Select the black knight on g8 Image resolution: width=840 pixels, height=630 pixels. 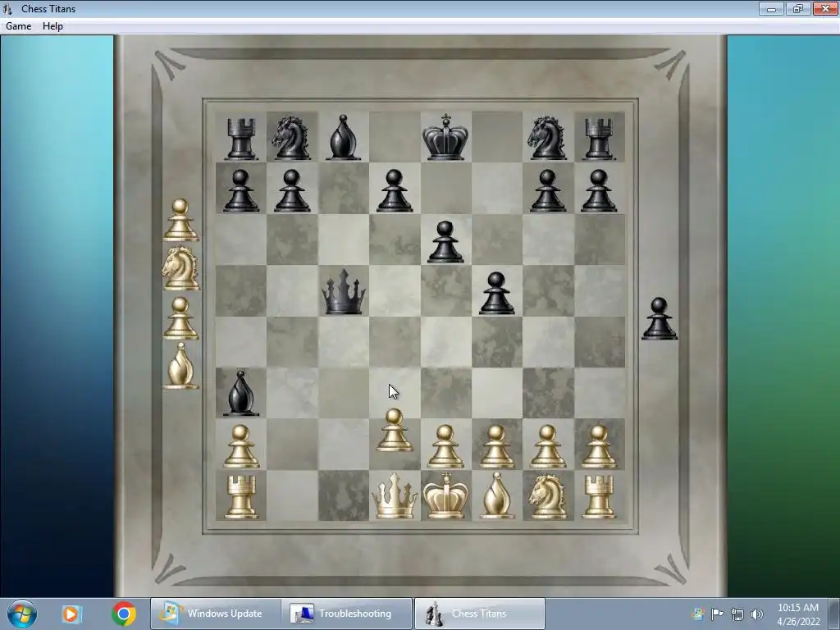pyautogui.click(x=547, y=138)
